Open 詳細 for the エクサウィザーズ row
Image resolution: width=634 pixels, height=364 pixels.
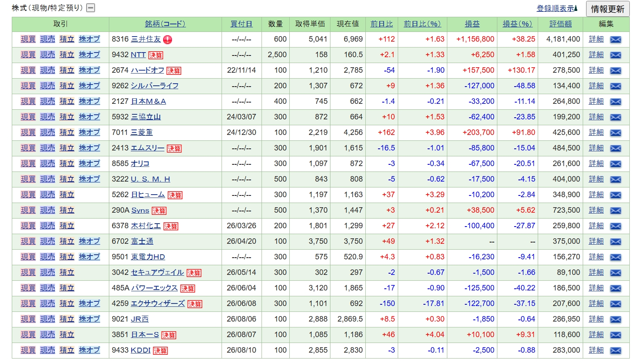pyautogui.click(x=596, y=303)
